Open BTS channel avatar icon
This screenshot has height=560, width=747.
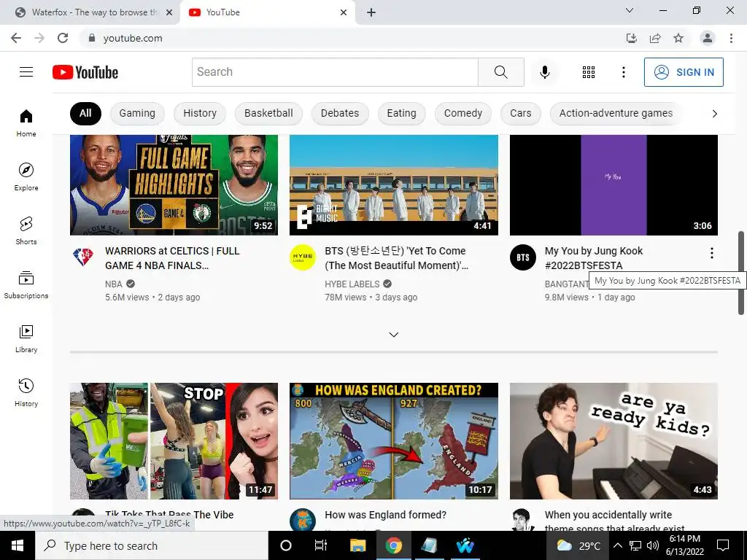point(523,257)
